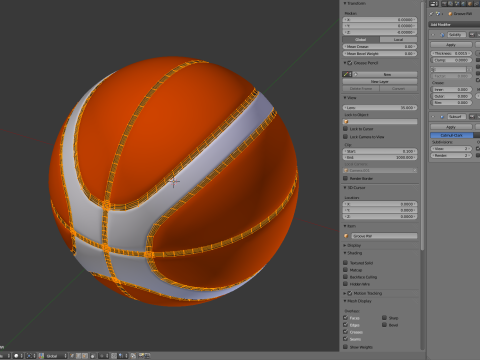This screenshot has width=480, height=360.
Task: Apply the Solidify modifier
Action: (x=451, y=44)
